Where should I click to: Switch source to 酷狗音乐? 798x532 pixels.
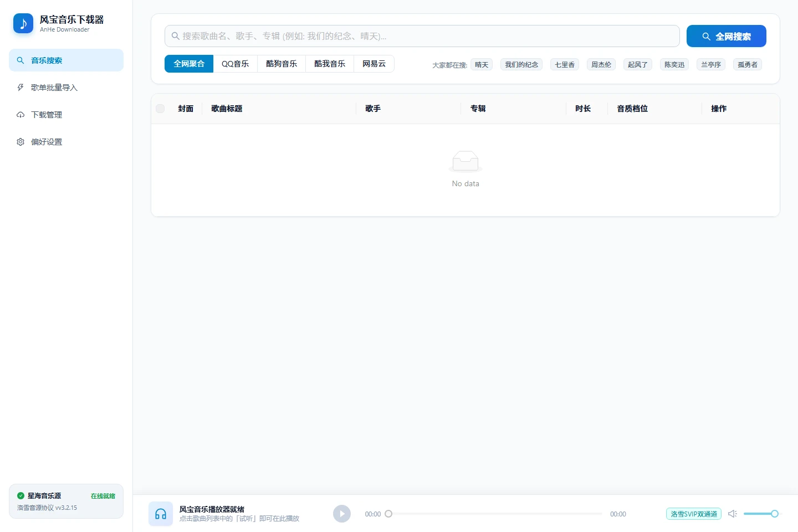tap(282, 64)
